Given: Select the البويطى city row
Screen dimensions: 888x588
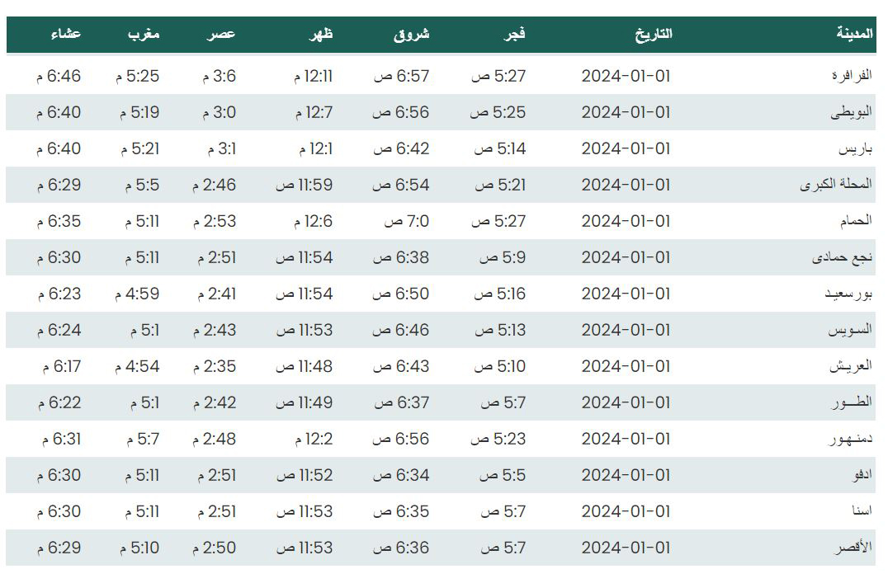Looking at the screenshot, I should point(441,112).
